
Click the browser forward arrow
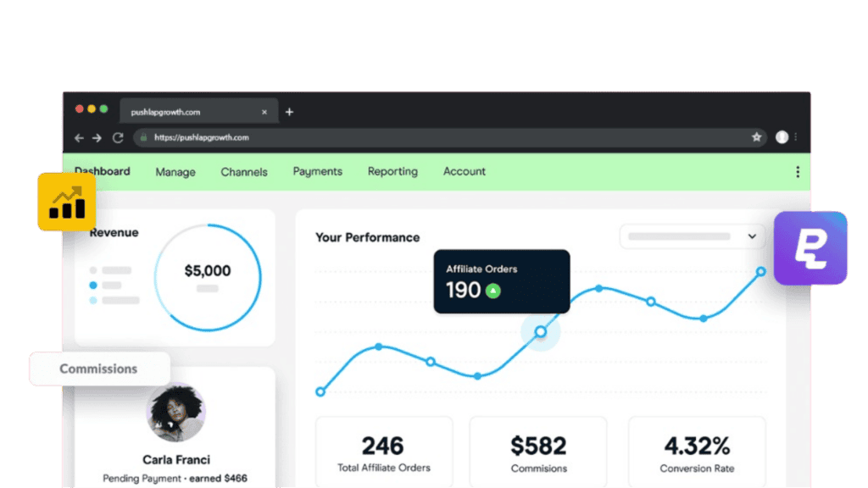[97, 137]
